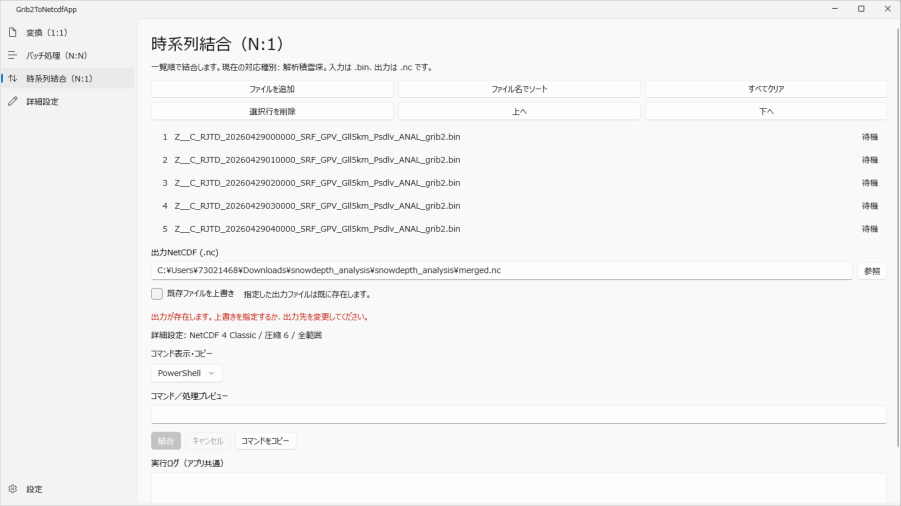The width and height of the screenshot is (901, 506).
Task: Click the コマンドをコピー button
Action: pyautogui.click(x=265, y=441)
